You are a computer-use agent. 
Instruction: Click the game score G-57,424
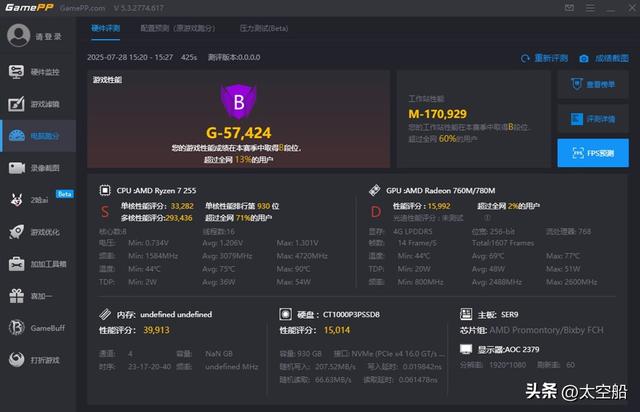point(238,133)
